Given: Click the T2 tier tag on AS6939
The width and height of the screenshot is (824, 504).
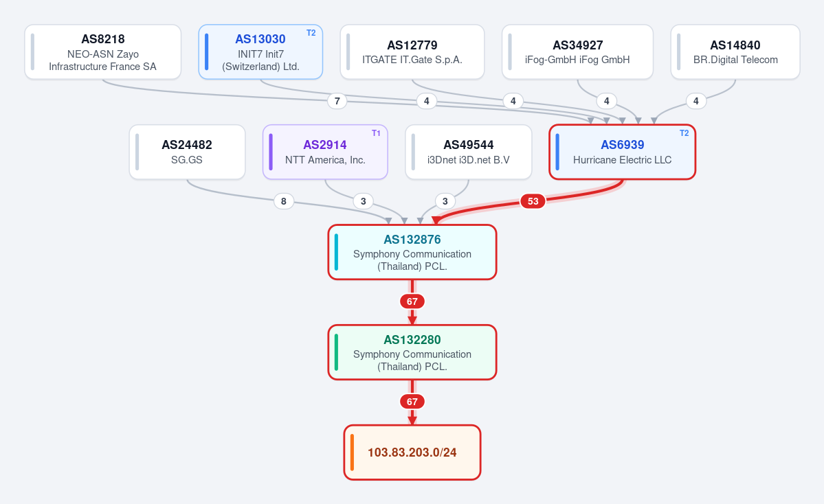Looking at the screenshot, I should [x=684, y=133].
